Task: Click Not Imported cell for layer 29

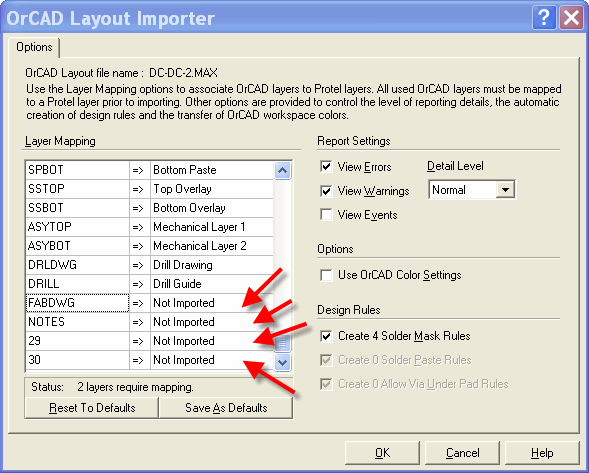Action: point(212,341)
